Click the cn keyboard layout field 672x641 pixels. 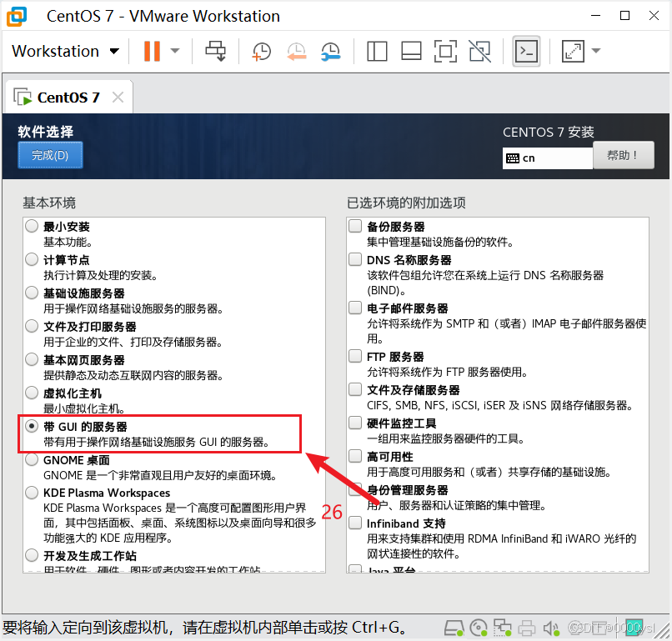tap(547, 158)
